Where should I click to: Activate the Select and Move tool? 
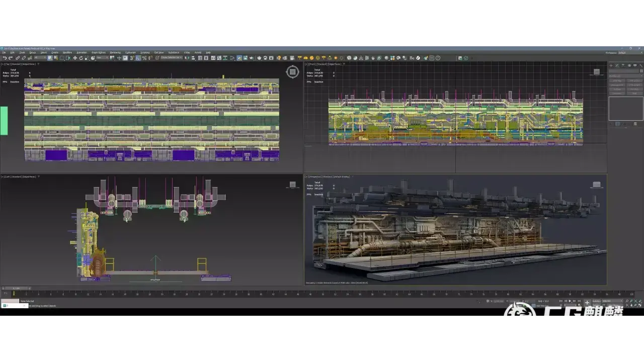(75, 58)
